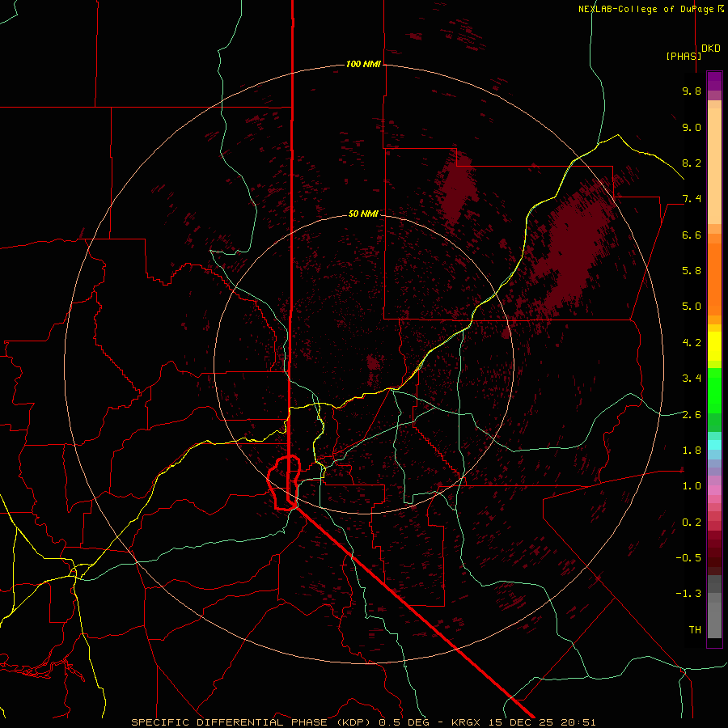Click the 2.6 value on color scale

click(692, 415)
